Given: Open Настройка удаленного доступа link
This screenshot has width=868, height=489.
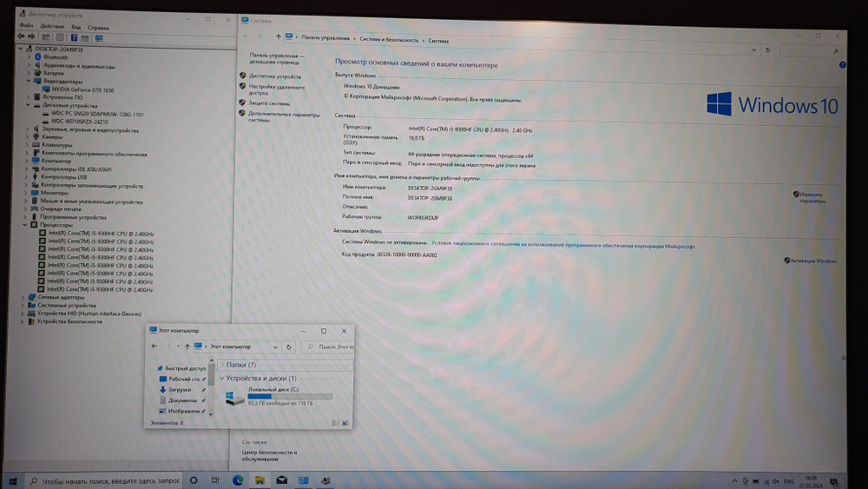Looking at the screenshot, I should [x=276, y=90].
